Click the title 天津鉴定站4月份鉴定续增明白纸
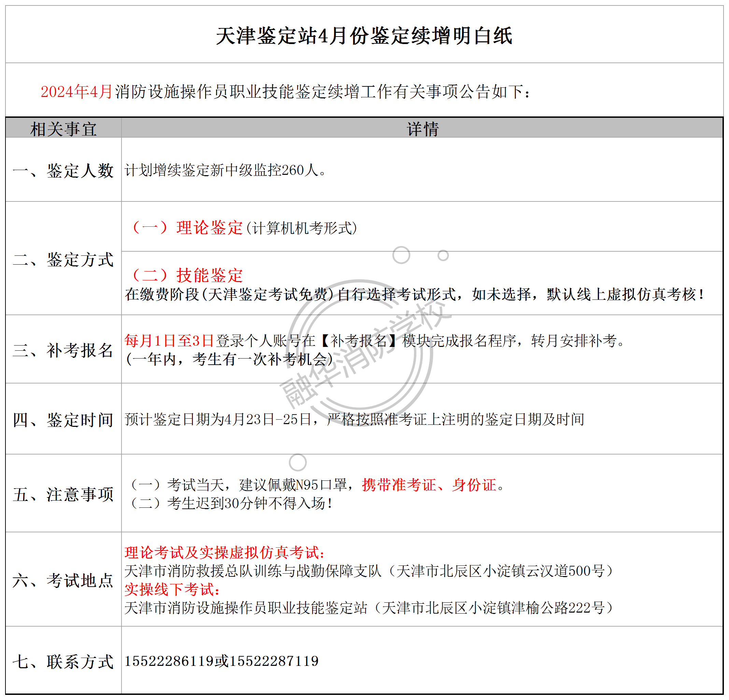Viewport: 729px width, 700px height. pos(364,36)
